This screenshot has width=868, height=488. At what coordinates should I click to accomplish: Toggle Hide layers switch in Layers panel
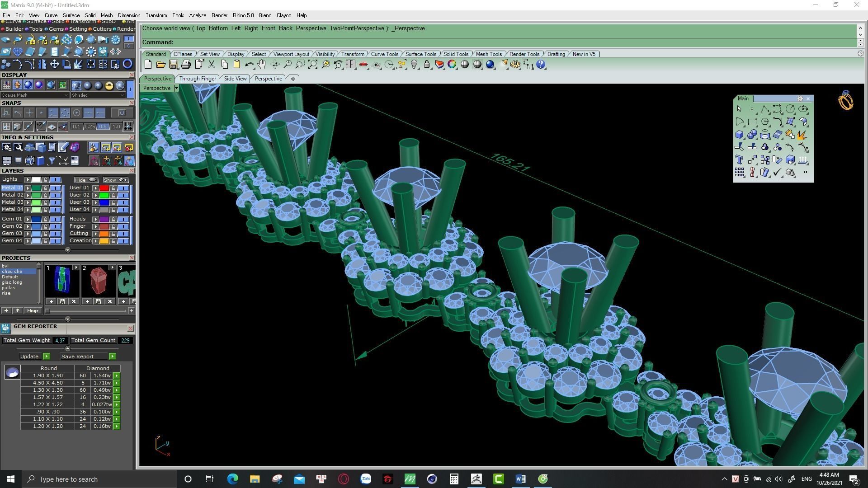(x=86, y=180)
